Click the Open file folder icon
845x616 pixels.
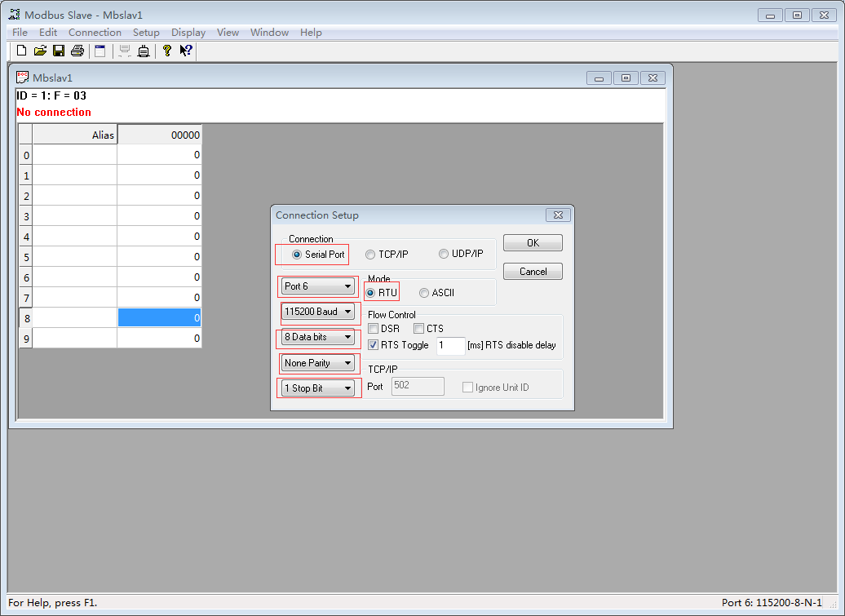40,51
